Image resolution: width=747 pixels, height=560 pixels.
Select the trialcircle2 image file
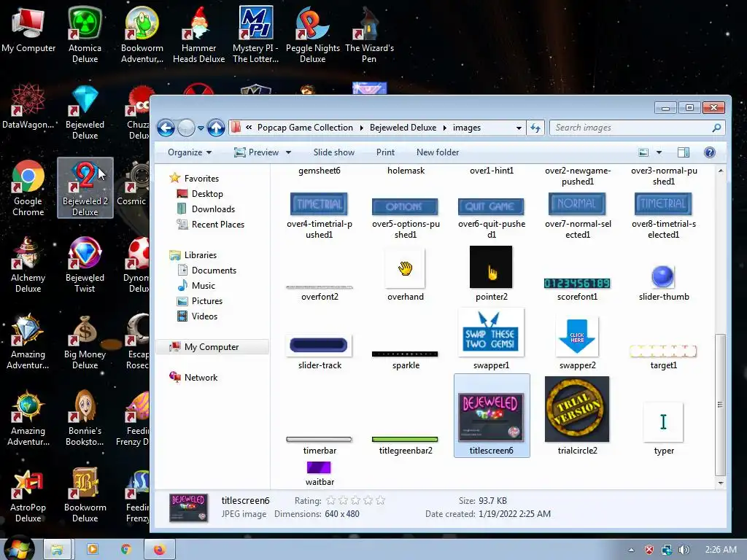pyautogui.click(x=577, y=415)
